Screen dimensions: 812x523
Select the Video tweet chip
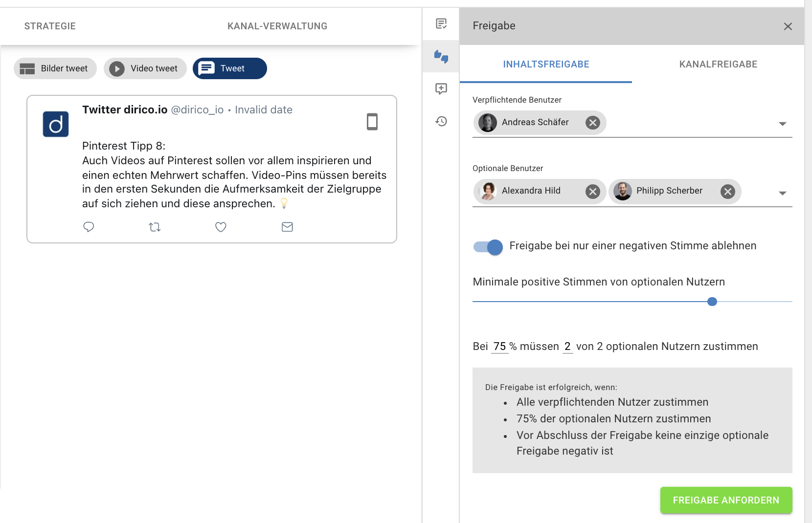point(145,68)
